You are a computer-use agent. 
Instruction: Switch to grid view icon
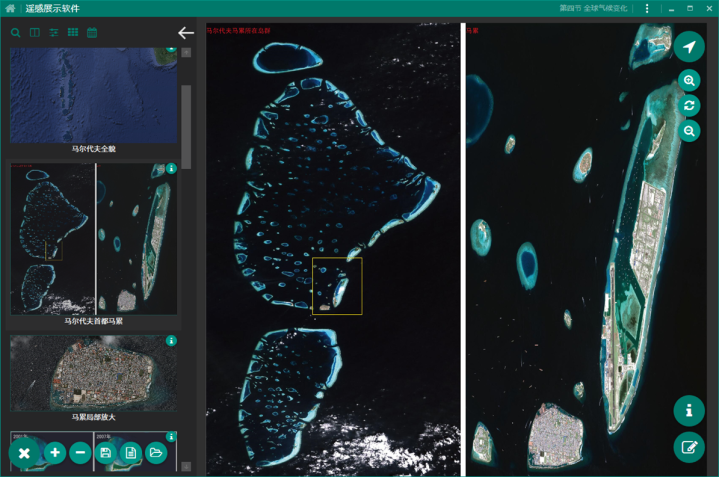tap(73, 32)
